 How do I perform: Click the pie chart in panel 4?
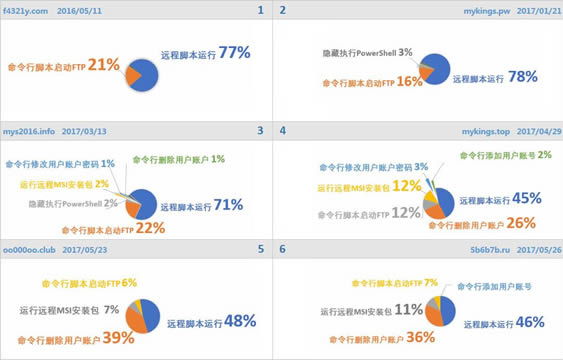[x=439, y=203]
